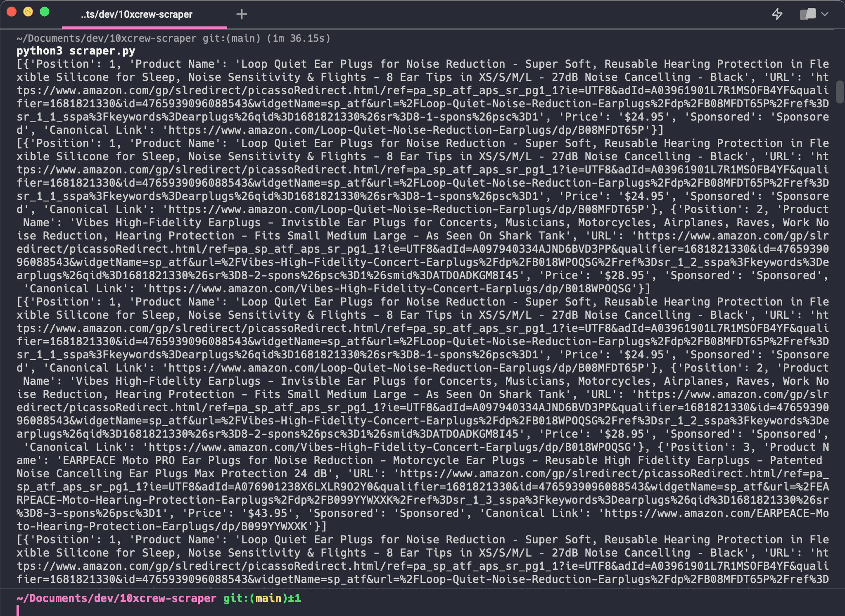Minimize the window with the yellow button

(28, 12)
